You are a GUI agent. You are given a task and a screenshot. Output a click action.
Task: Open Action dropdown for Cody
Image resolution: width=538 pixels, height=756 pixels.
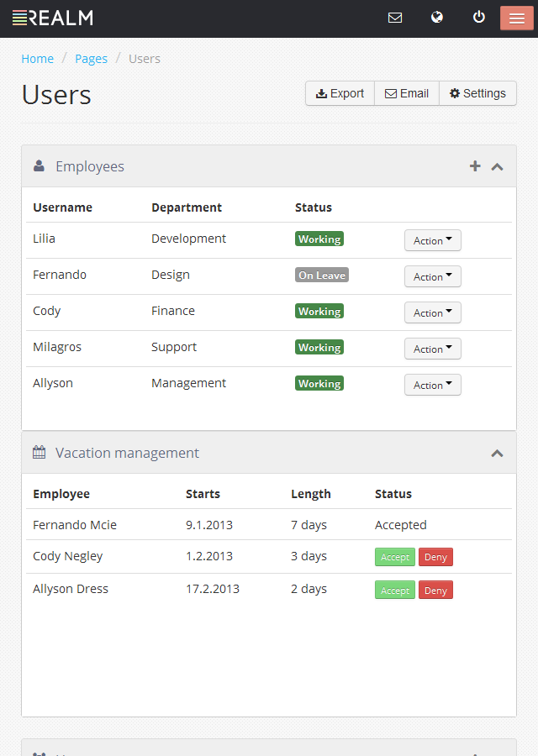tap(433, 312)
